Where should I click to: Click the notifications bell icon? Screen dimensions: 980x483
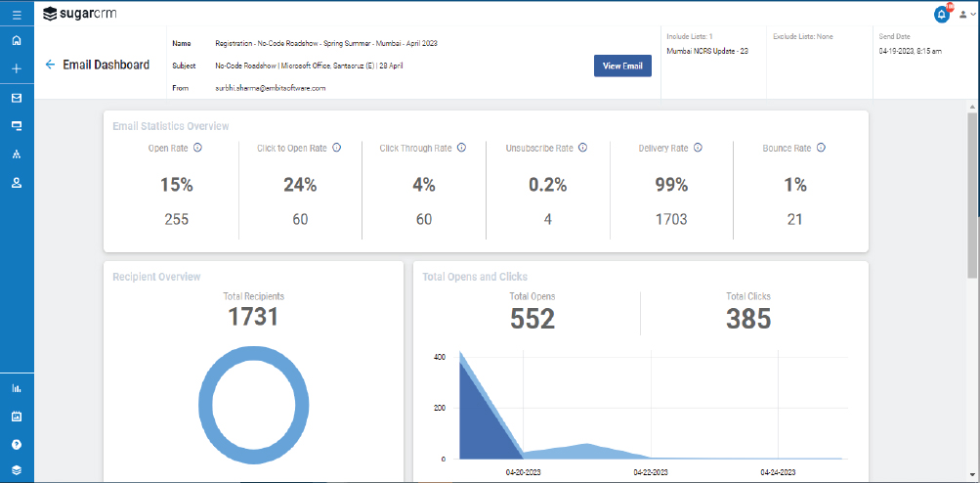[942, 14]
